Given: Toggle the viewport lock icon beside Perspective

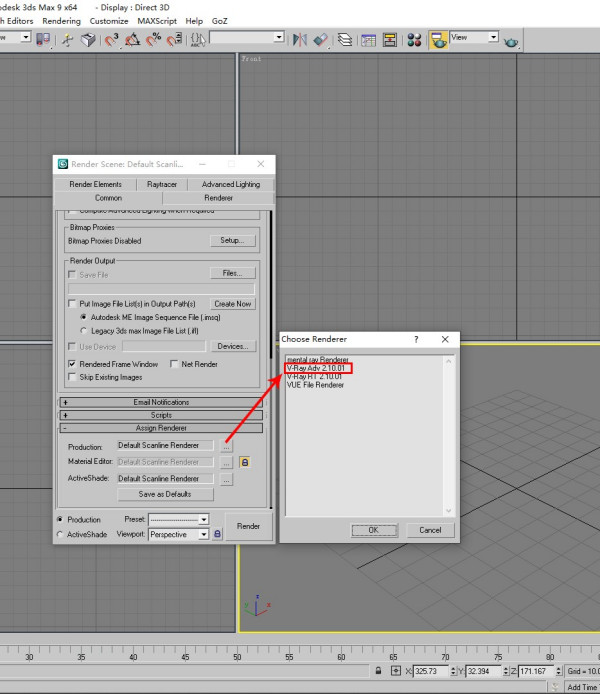Looking at the screenshot, I should click(x=217, y=534).
